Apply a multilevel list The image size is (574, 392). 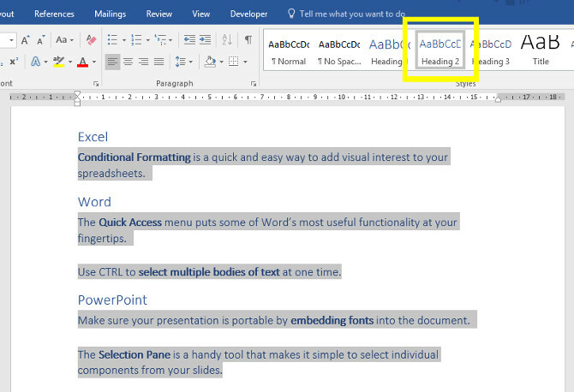point(160,39)
